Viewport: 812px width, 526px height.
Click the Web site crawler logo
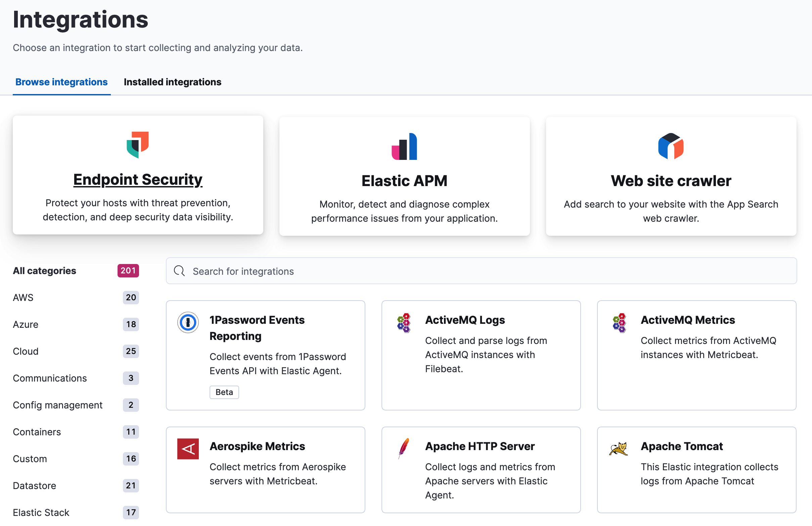(671, 147)
